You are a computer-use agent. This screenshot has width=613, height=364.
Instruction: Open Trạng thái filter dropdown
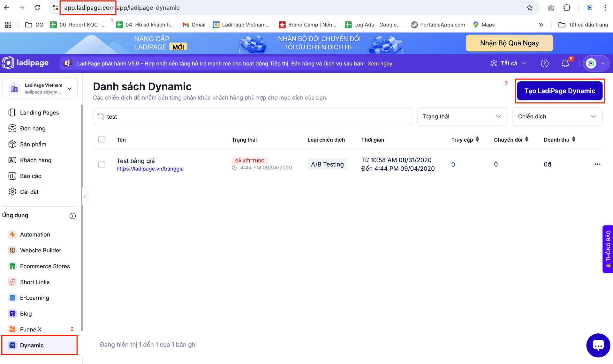(462, 116)
